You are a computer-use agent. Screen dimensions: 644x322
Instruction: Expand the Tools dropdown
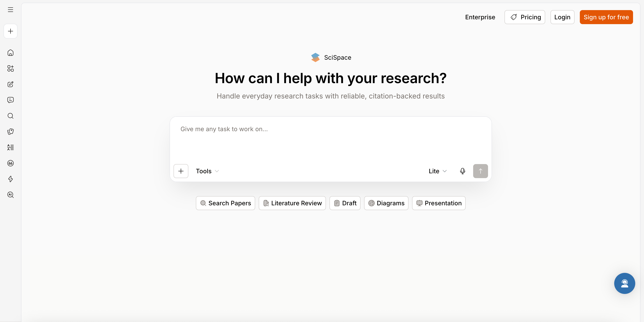click(207, 171)
